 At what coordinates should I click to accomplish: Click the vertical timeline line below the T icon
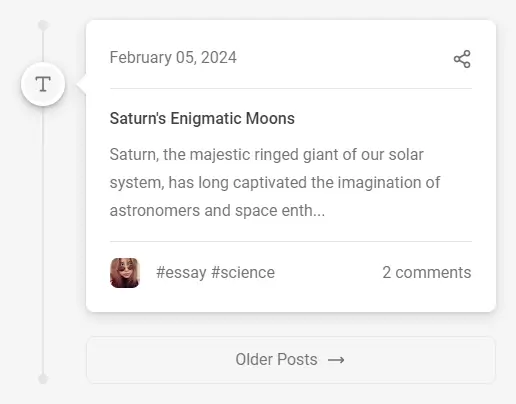point(43,240)
